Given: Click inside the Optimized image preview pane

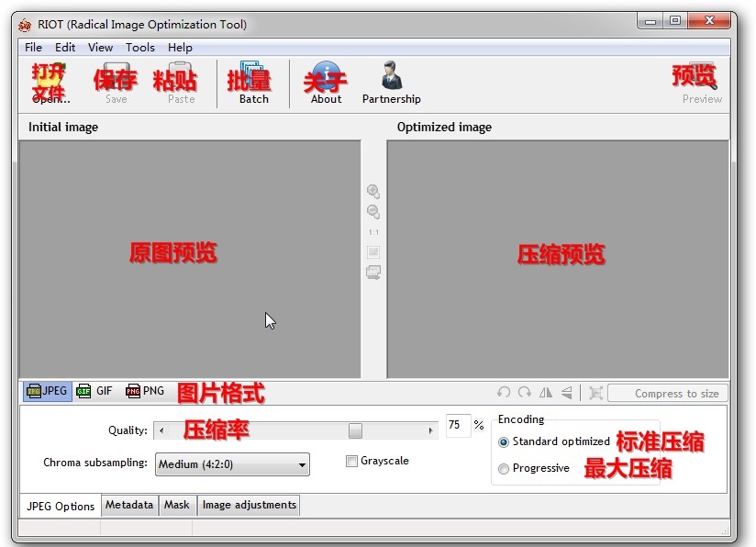Looking at the screenshot, I should coord(558,260).
